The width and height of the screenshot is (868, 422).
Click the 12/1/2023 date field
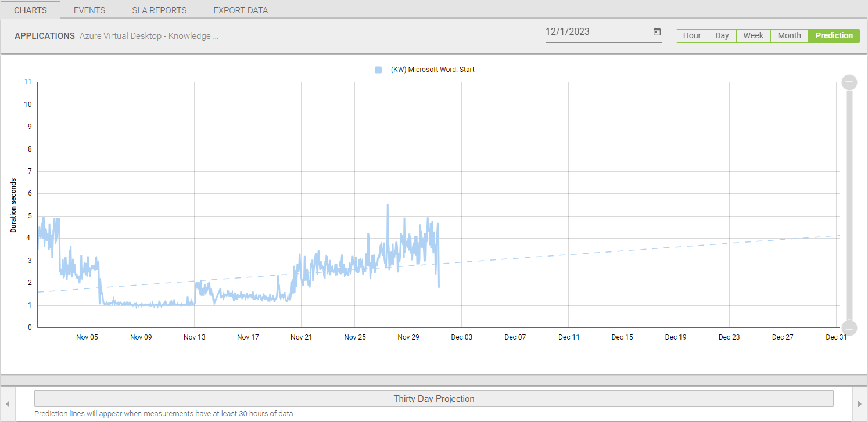point(596,32)
